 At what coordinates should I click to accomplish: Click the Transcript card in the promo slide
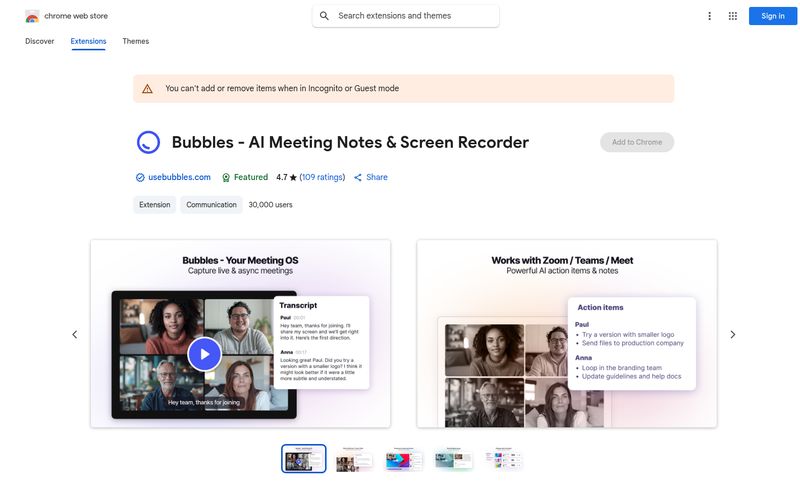coord(321,342)
